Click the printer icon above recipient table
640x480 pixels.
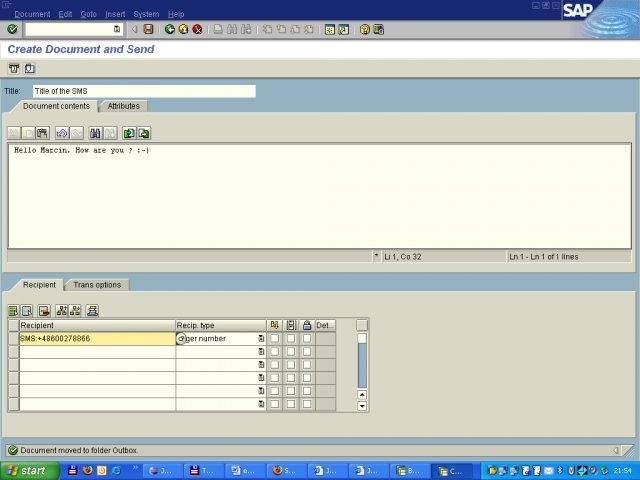coord(93,311)
